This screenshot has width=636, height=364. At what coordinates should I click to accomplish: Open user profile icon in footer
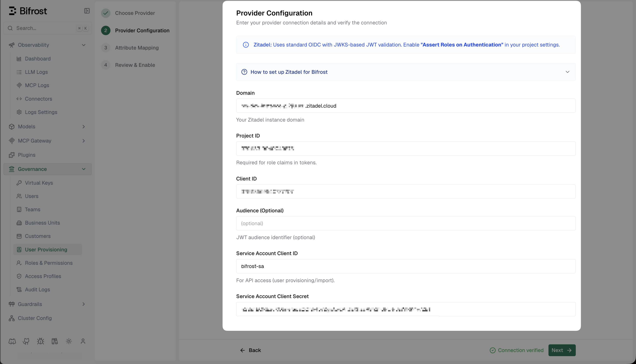click(x=83, y=341)
